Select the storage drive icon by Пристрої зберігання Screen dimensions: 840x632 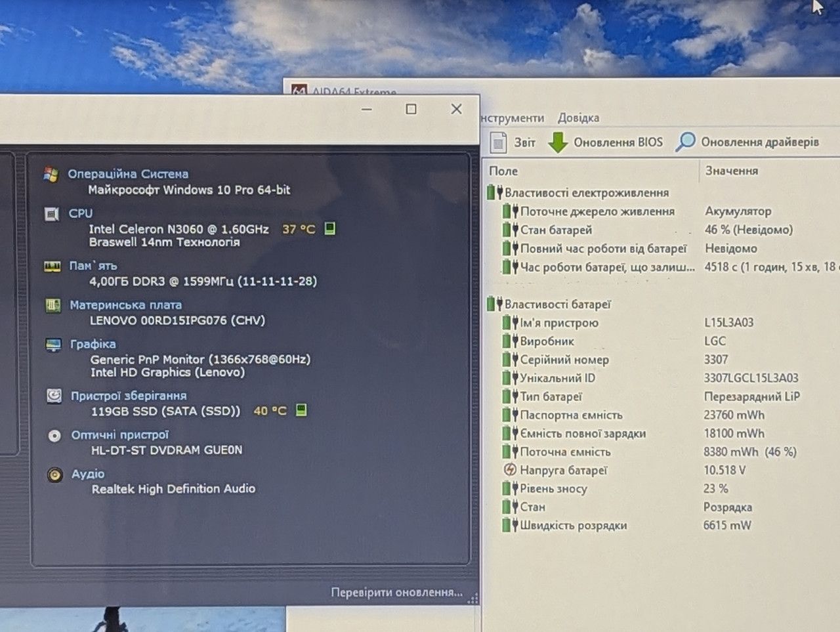point(54,396)
